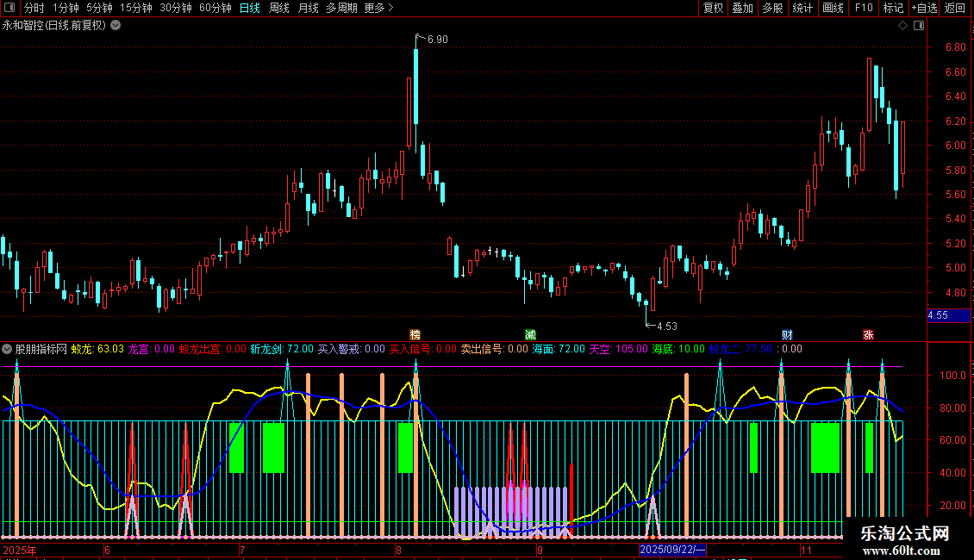Click the 海底: 10.00 indicator value
This screenshot has width=974, height=560.
pos(678,349)
